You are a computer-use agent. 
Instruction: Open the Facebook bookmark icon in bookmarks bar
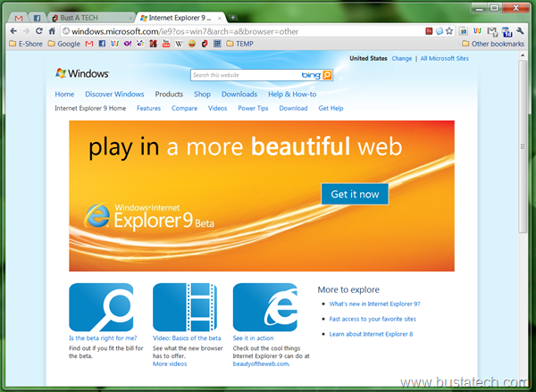[x=102, y=44]
